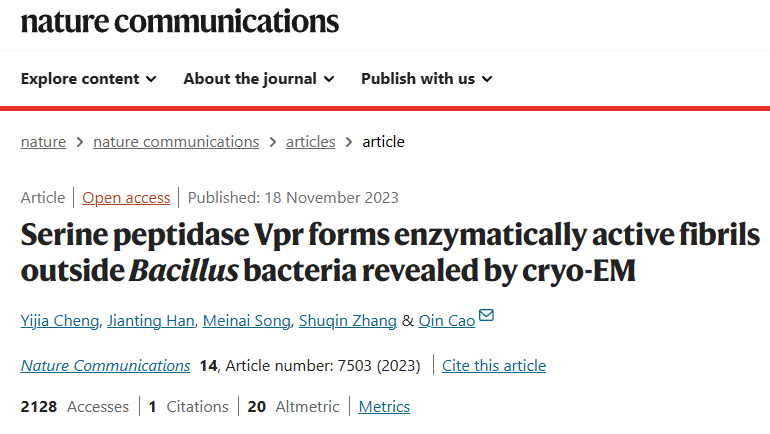Screen dimensions: 770x434
Task: Expand the Explore content dropdown
Action: [88, 79]
